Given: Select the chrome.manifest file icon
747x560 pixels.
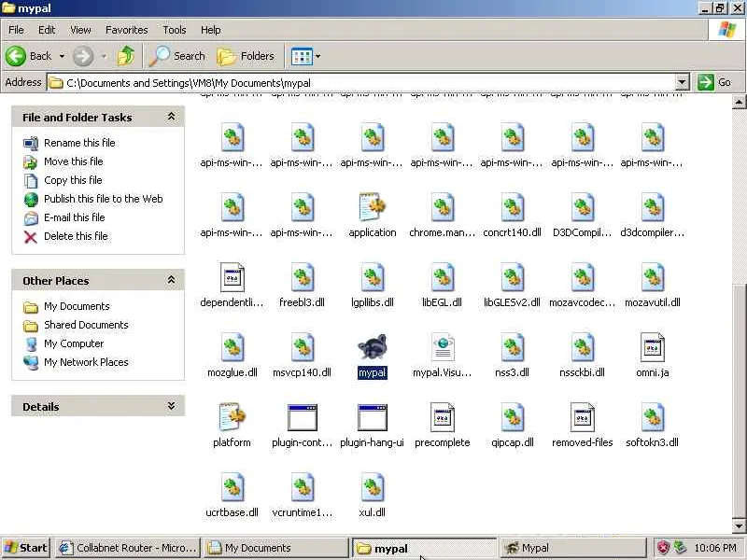Looking at the screenshot, I should pyautogui.click(x=442, y=207).
